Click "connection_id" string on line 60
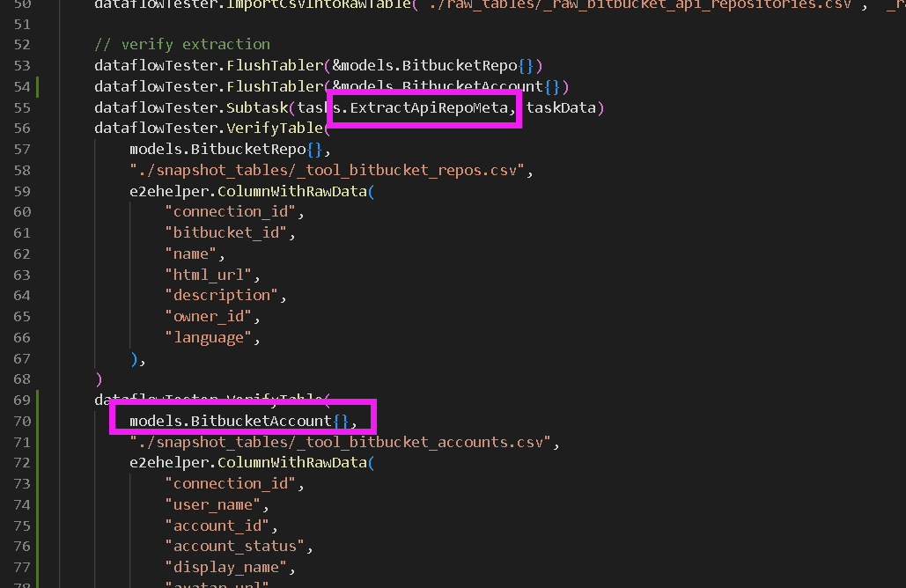The image size is (906, 588). tap(230, 212)
